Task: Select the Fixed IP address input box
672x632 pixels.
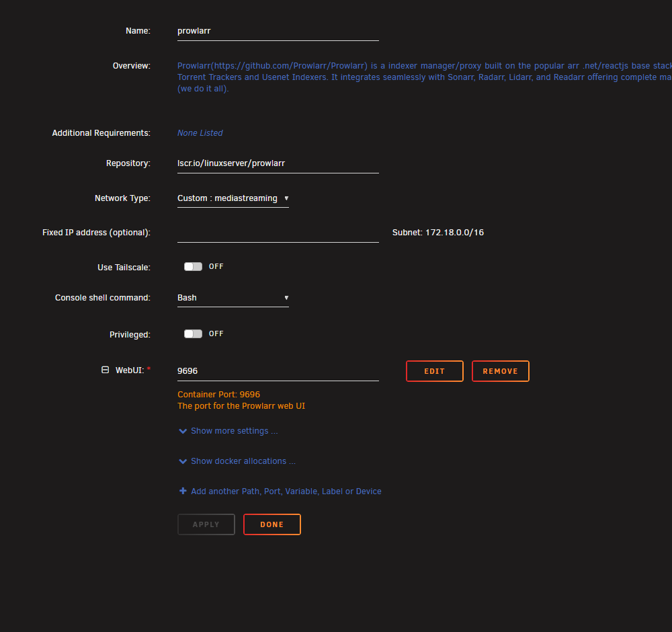Action: click(278, 233)
